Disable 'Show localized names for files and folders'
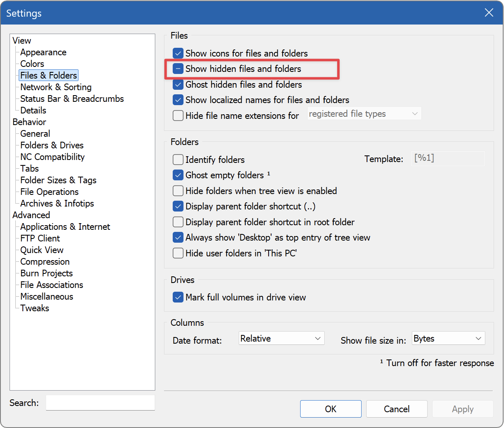The width and height of the screenshot is (504, 428). click(x=178, y=100)
